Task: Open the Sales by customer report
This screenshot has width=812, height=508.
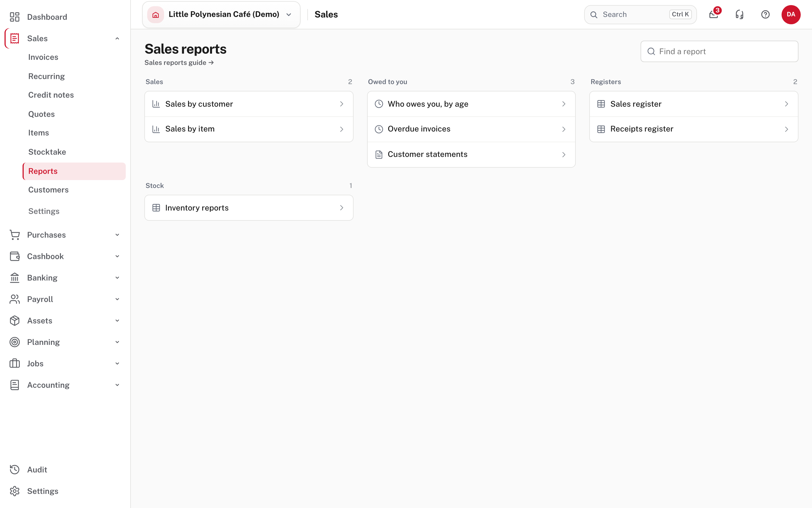Action: [249, 104]
